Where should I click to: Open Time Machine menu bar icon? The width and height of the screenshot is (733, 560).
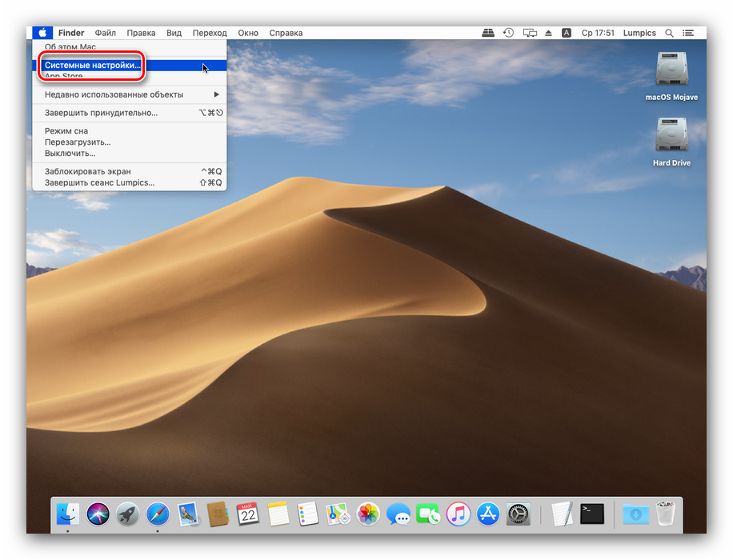(x=509, y=33)
